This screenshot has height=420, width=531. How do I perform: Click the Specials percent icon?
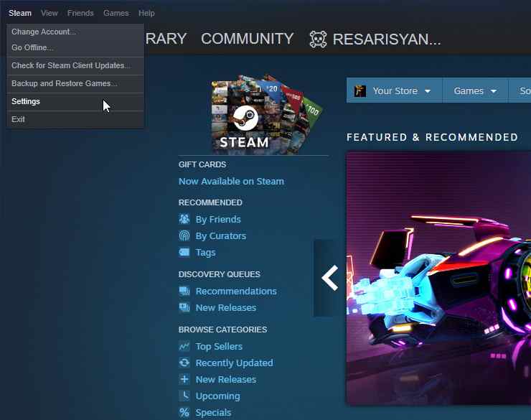pyautogui.click(x=184, y=413)
